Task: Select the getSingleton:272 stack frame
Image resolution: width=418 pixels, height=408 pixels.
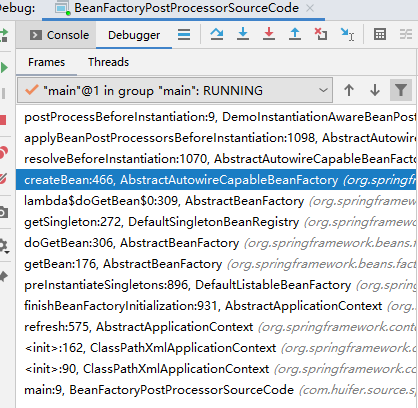Action: click(x=217, y=222)
